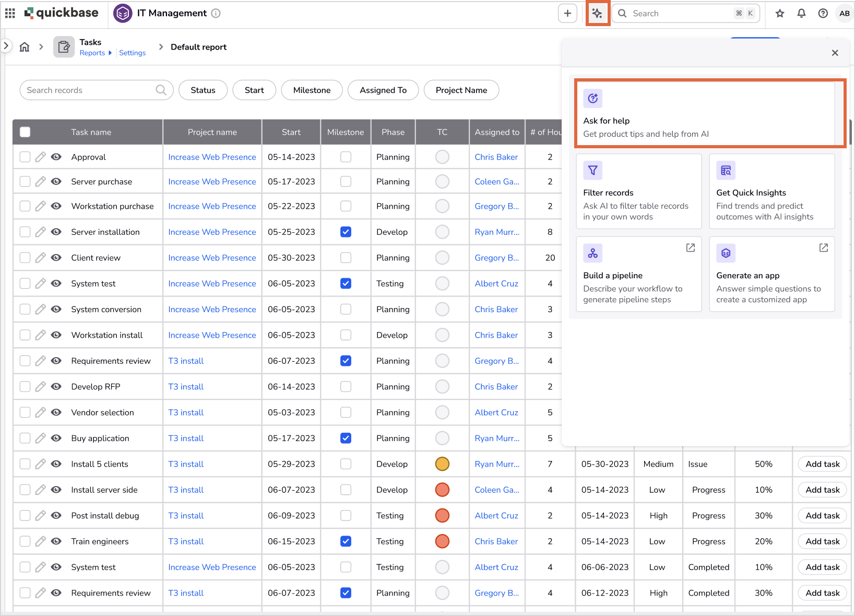Screen dimensions: 855x616
Task: Open notifications bell
Action: click(x=801, y=14)
